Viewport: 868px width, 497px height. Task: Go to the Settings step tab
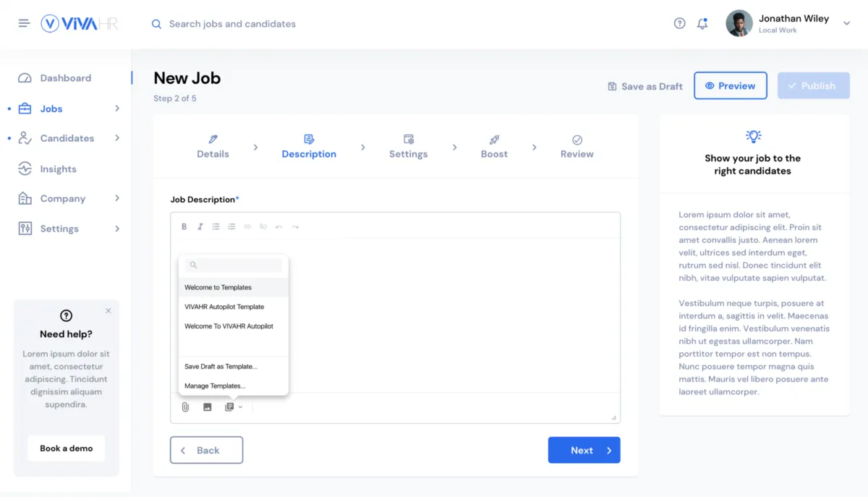pyautogui.click(x=408, y=147)
